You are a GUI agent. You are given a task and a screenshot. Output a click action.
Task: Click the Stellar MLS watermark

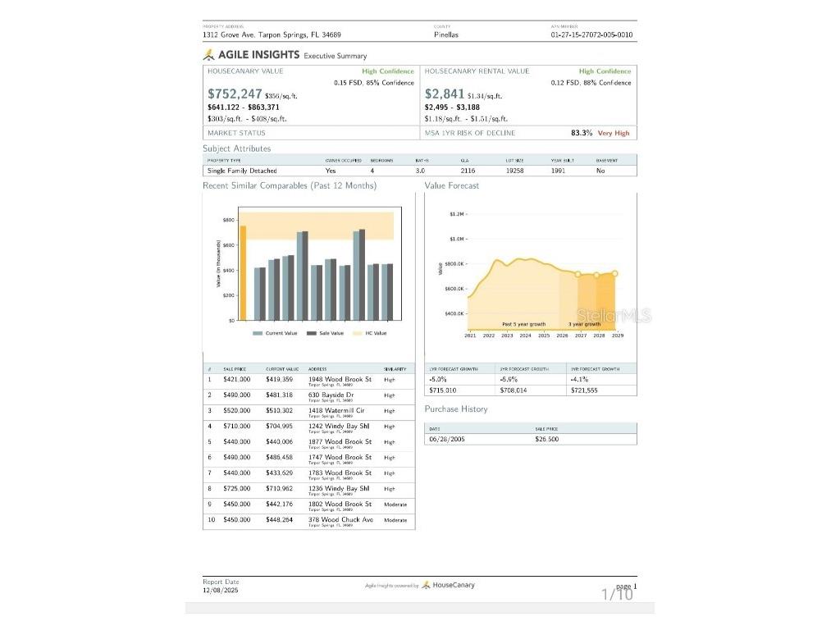click(x=614, y=316)
